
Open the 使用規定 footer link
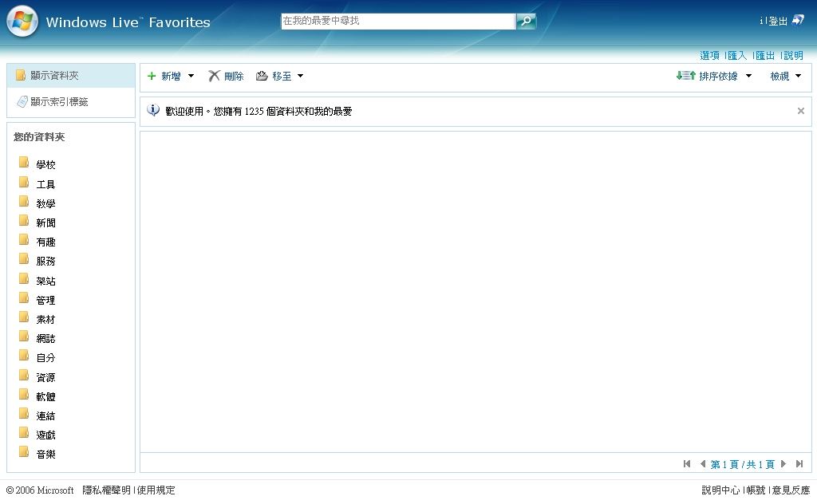tap(156, 490)
